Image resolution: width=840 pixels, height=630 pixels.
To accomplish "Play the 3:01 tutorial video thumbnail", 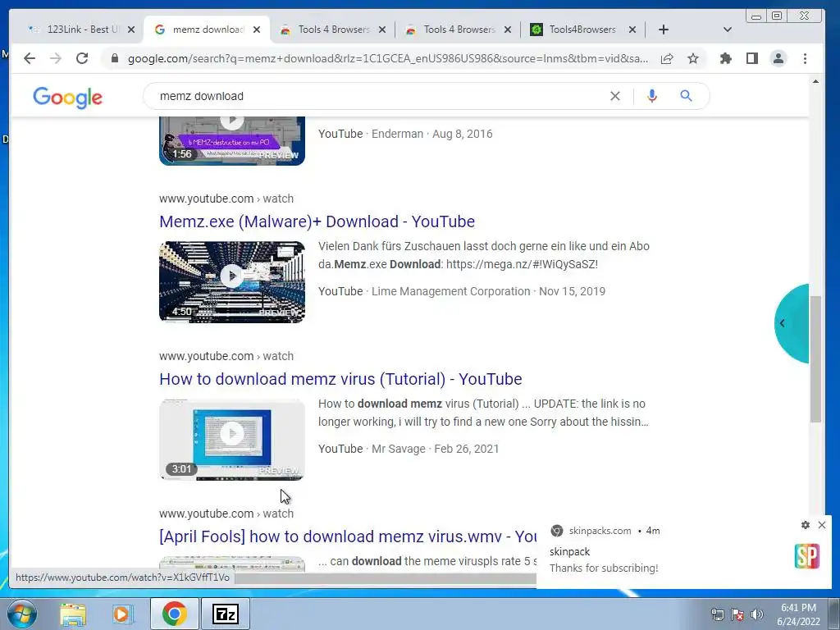I will [x=232, y=440].
